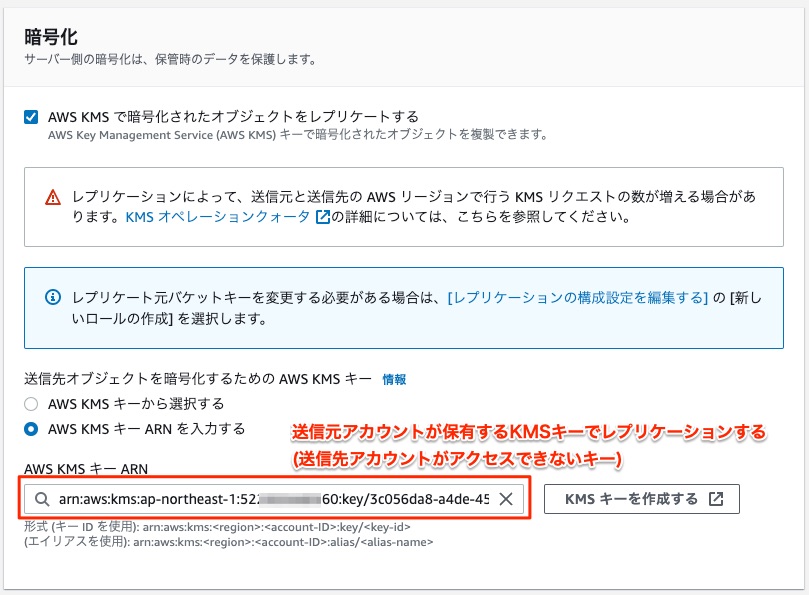
Task: Click into the AWS KMS キー ARN input field
Action: pyautogui.click(x=273, y=499)
